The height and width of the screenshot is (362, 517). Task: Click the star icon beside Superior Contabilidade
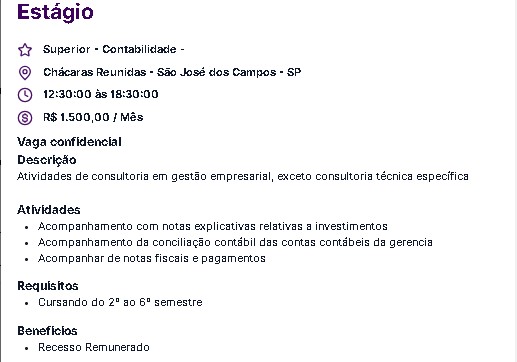point(25,50)
